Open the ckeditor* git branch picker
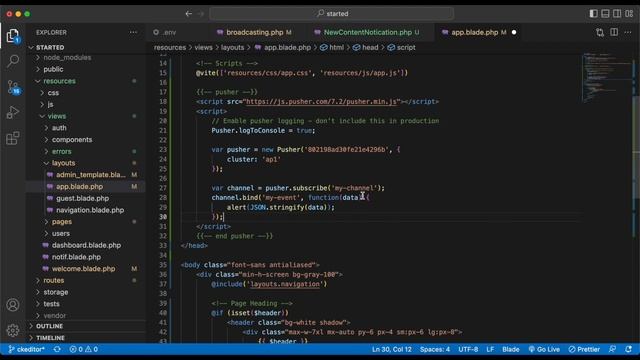The image size is (640, 360). click(27, 349)
